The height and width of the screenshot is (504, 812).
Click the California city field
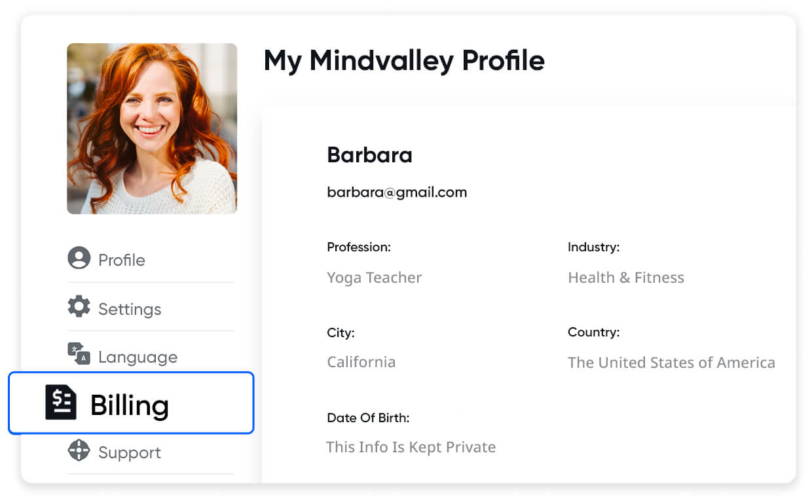(361, 362)
